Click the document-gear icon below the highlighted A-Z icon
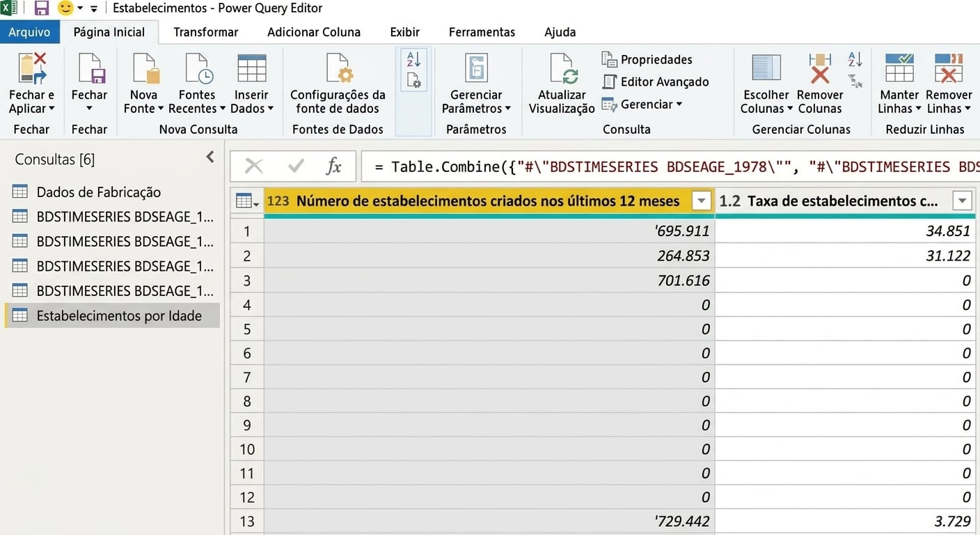980x535 pixels. tap(413, 81)
